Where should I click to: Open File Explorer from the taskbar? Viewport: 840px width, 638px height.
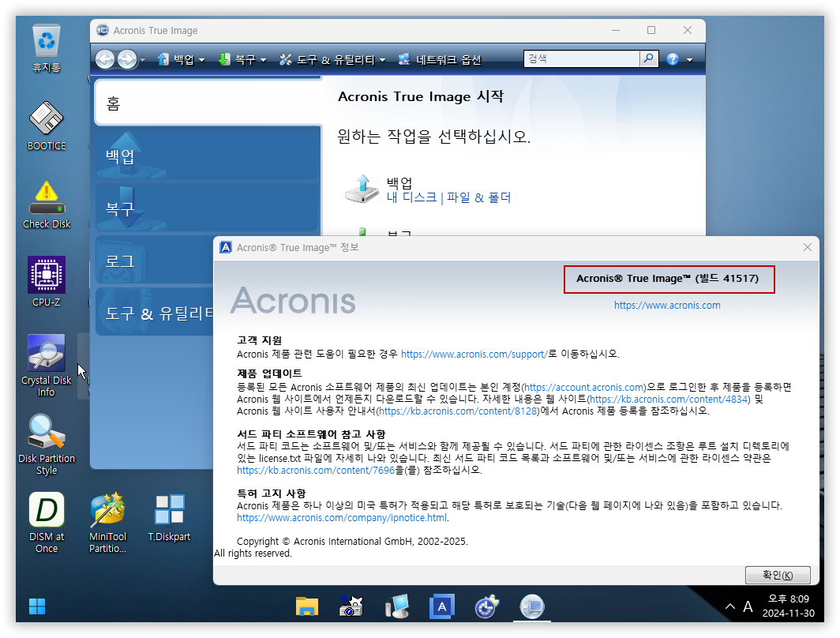pos(306,606)
